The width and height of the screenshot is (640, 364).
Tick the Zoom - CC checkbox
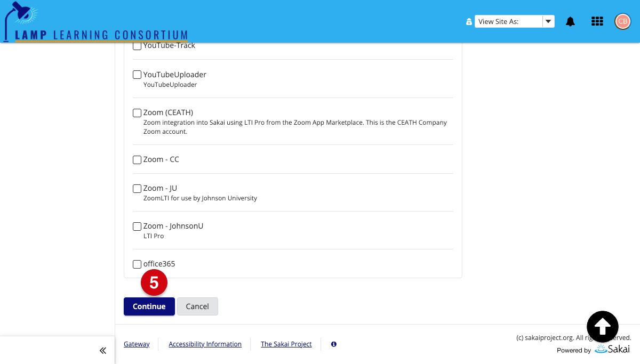(137, 160)
